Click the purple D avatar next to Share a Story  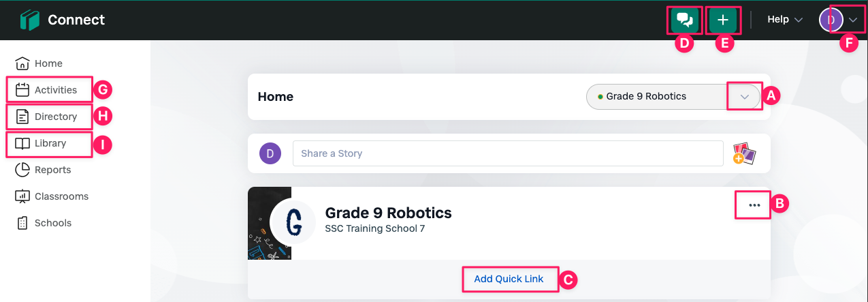click(x=270, y=153)
